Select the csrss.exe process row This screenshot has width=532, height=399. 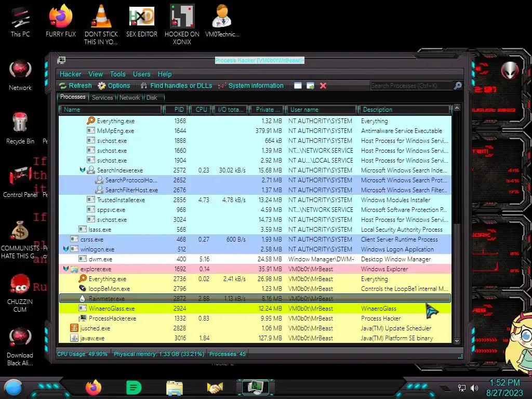click(x=255, y=239)
